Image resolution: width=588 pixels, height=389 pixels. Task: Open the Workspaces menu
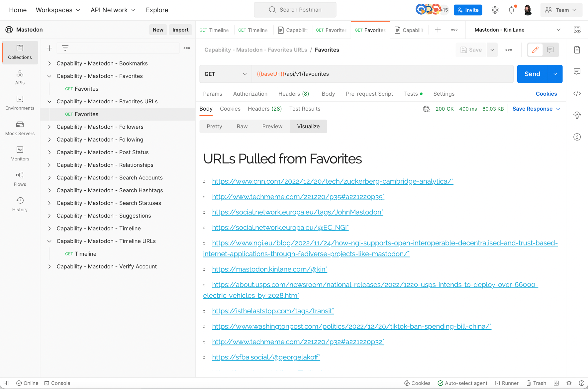point(58,10)
